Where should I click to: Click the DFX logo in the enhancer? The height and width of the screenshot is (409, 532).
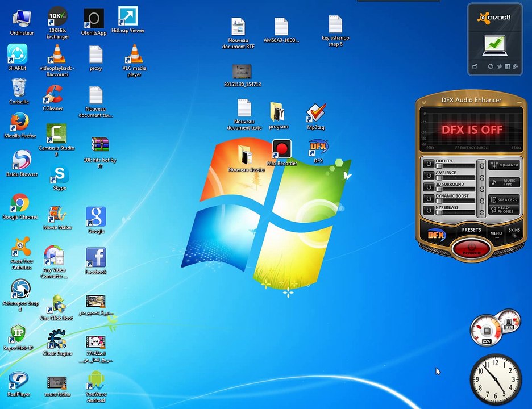pyautogui.click(x=436, y=235)
